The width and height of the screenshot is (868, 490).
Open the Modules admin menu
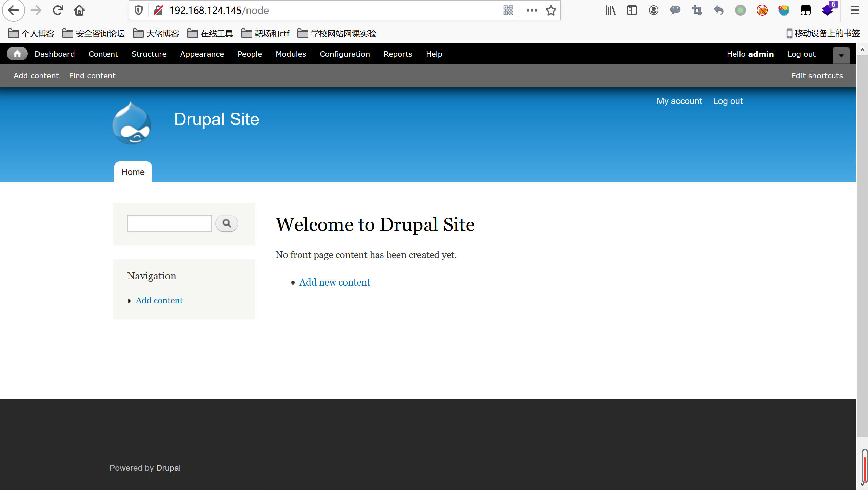pyautogui.click(x=291, y=54)
